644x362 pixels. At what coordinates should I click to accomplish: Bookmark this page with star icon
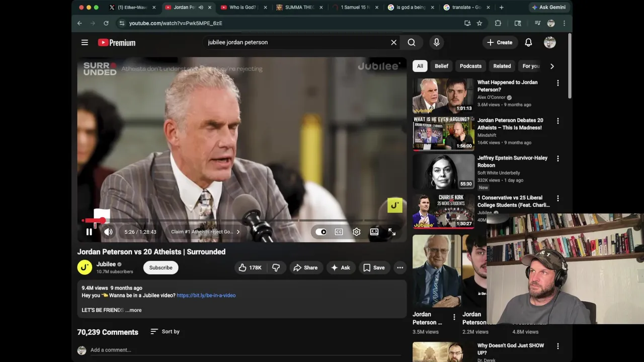pyautogui.click(x=479, y=23)
